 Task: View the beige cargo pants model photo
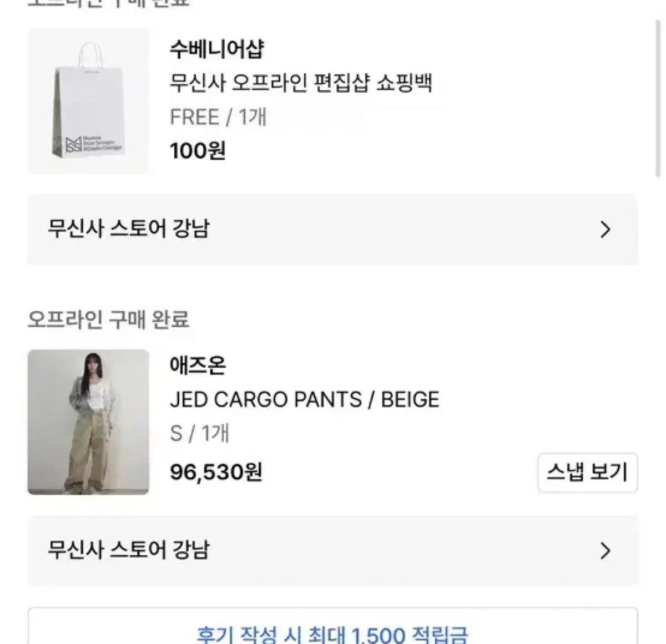[88, 422]
